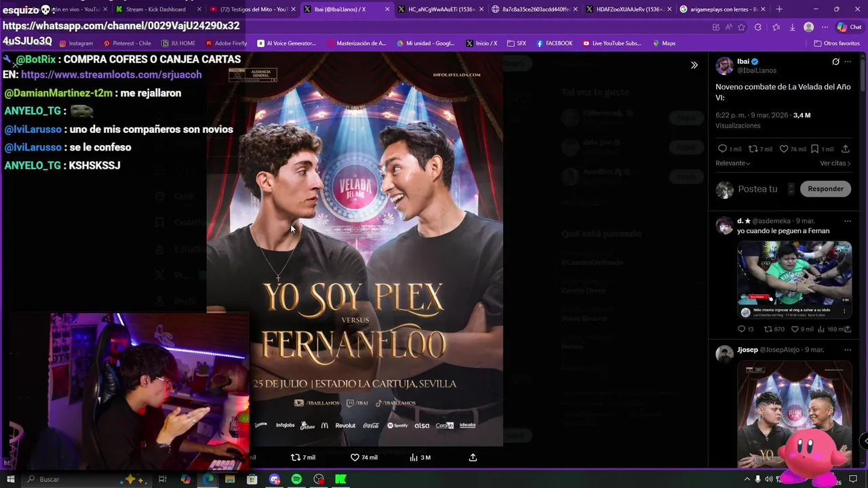
Task: Show hidden system tray icons chevron
Action: 747,479
